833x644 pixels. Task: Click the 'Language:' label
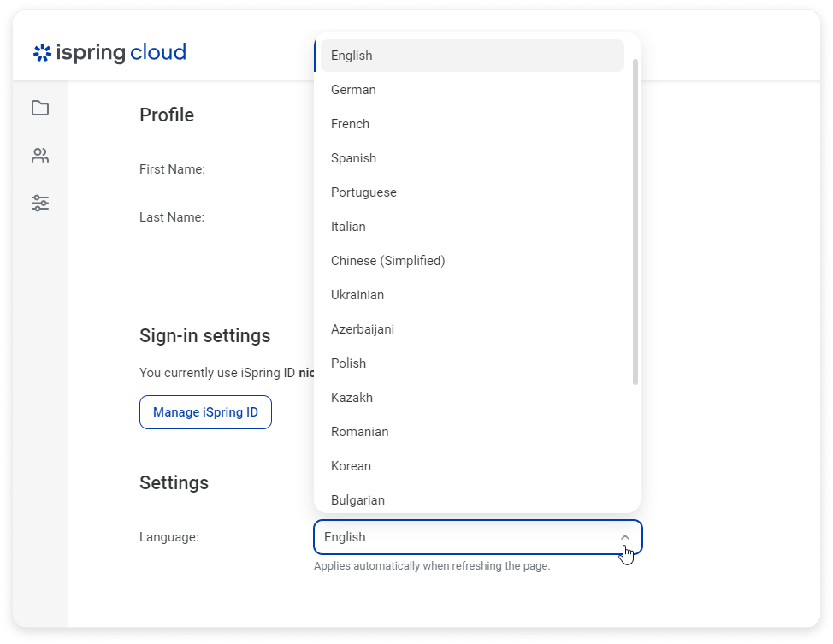[169, 537]
